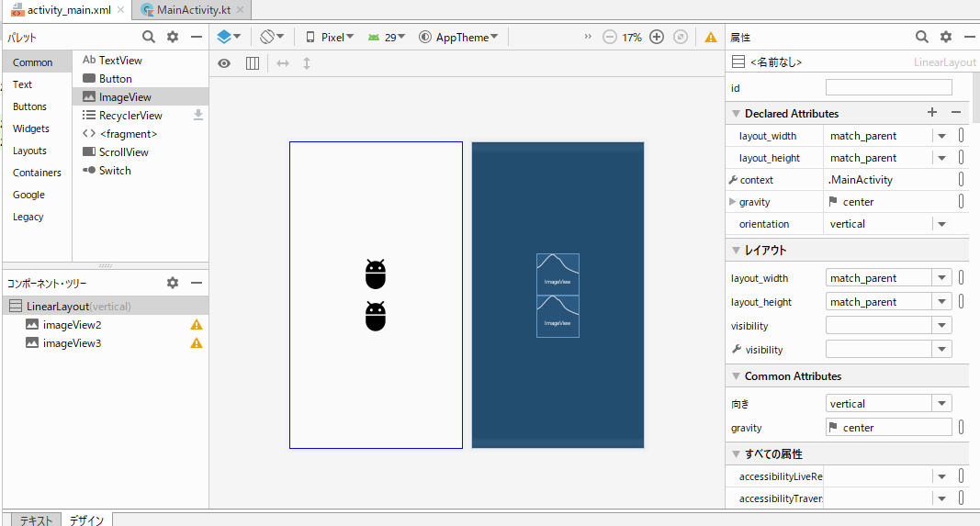
Task: Click the id input field
Action: click(x=888, y=88)
